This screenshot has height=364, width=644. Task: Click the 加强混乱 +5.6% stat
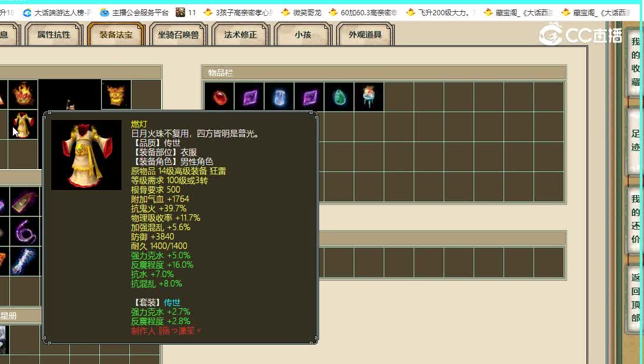[160, 227]
